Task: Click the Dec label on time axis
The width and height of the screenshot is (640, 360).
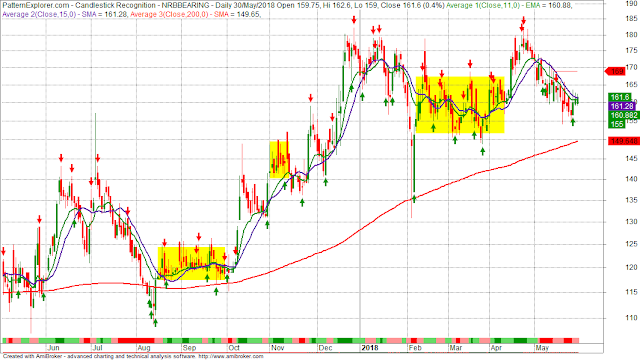Action: point(325,348)
